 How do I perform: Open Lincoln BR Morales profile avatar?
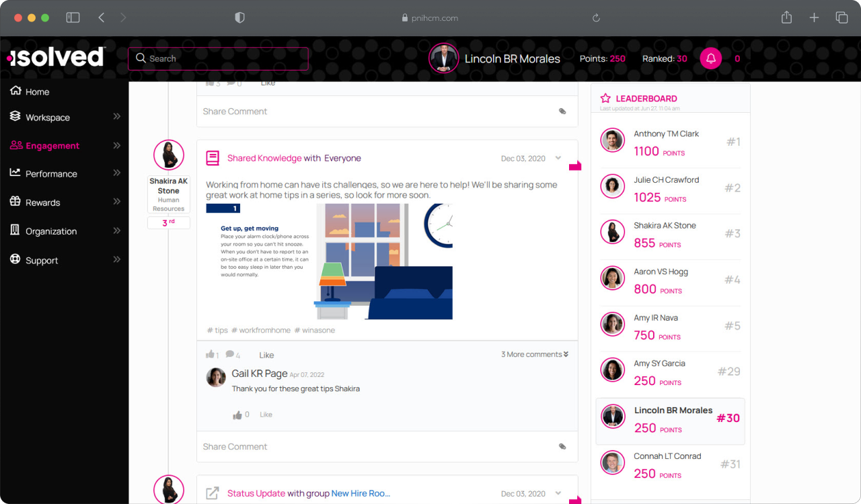click(x=443, y=58)
